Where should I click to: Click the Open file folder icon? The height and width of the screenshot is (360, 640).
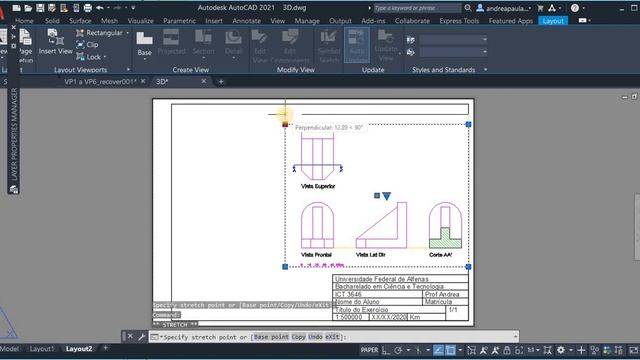pyautogui.click(x=28, y=8)
